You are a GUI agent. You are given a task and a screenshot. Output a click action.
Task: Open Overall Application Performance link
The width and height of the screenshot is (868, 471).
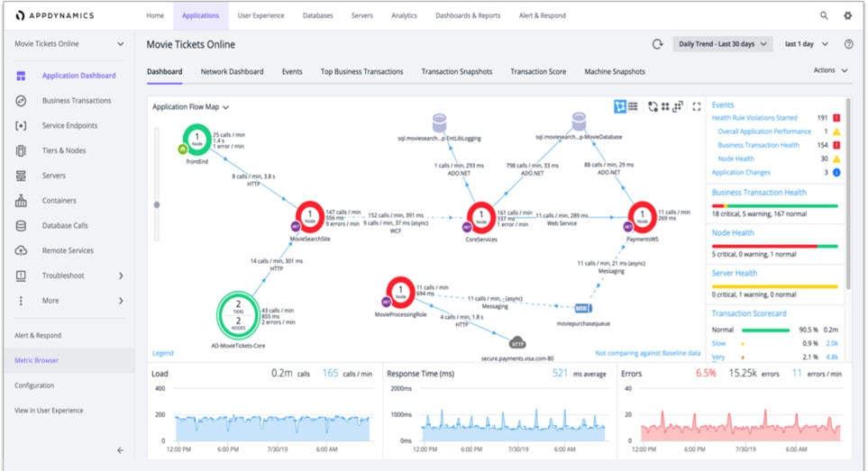764,131
